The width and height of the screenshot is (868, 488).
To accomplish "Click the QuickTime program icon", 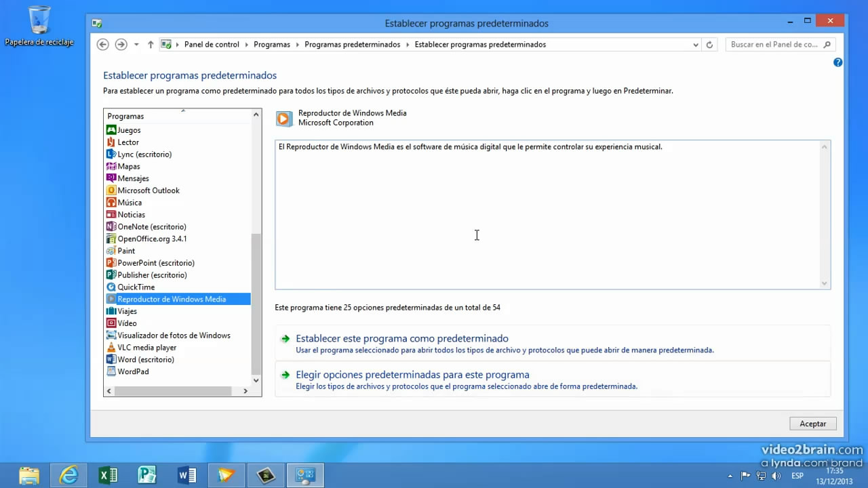I will pyautogui.click(x=112, y=287).
